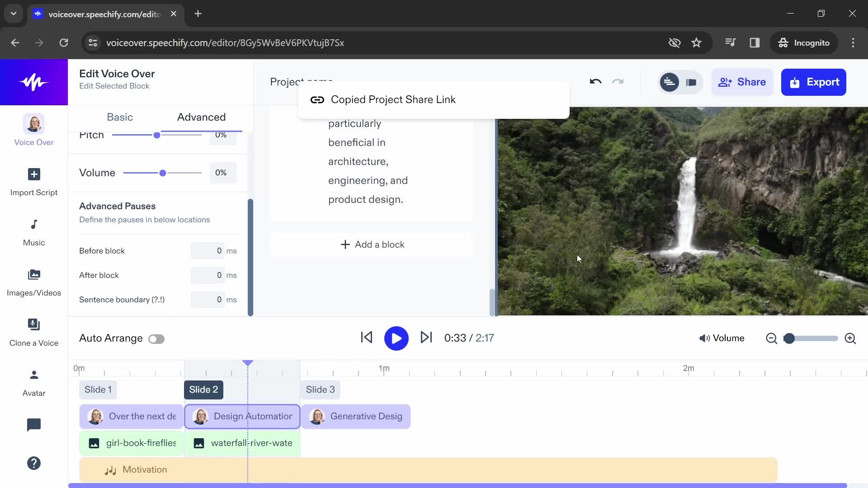868x488 pixels.
Task: Click the third-party cookies blocked eye icon
Action: (675, 42)
